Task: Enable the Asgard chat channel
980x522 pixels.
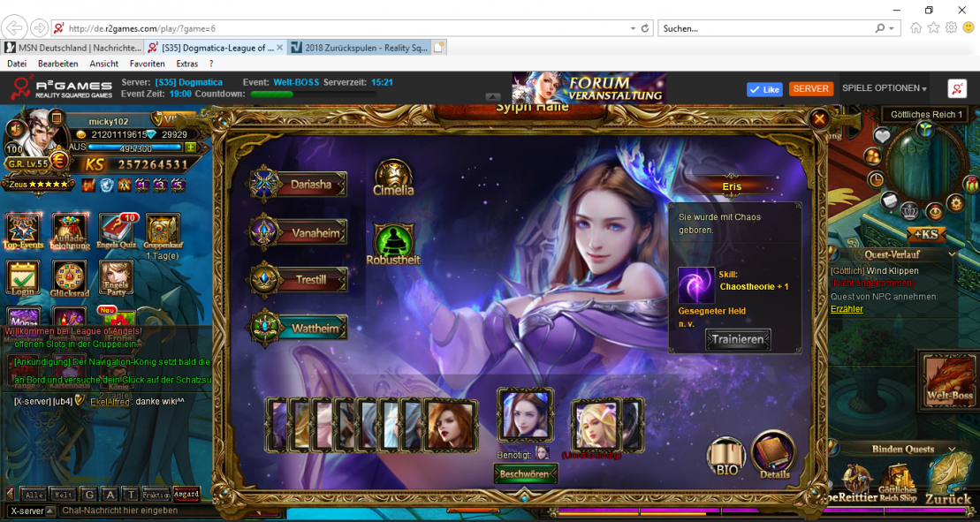Action: (x=186, y=494)
